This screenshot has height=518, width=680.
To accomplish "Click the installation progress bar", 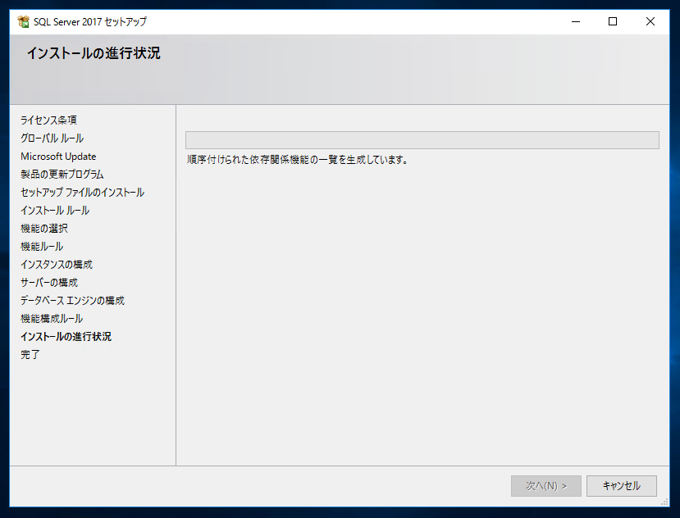I will click(x=422, y=140).
